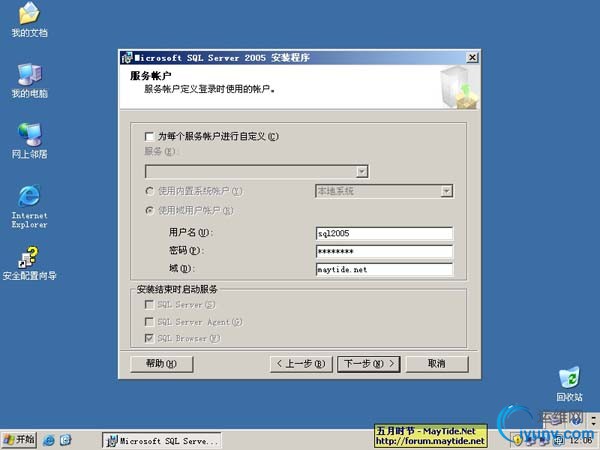Click the password input field

pyautogui.click(x=384, y=251)
